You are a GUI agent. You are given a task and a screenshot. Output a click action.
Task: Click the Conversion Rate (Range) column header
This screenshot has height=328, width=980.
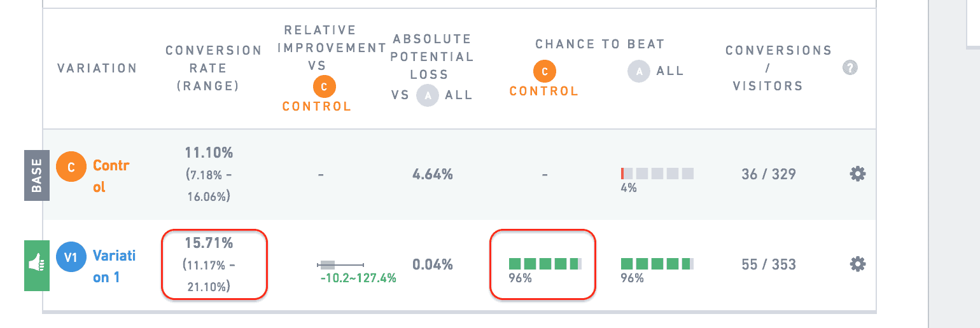coord(214,68)
